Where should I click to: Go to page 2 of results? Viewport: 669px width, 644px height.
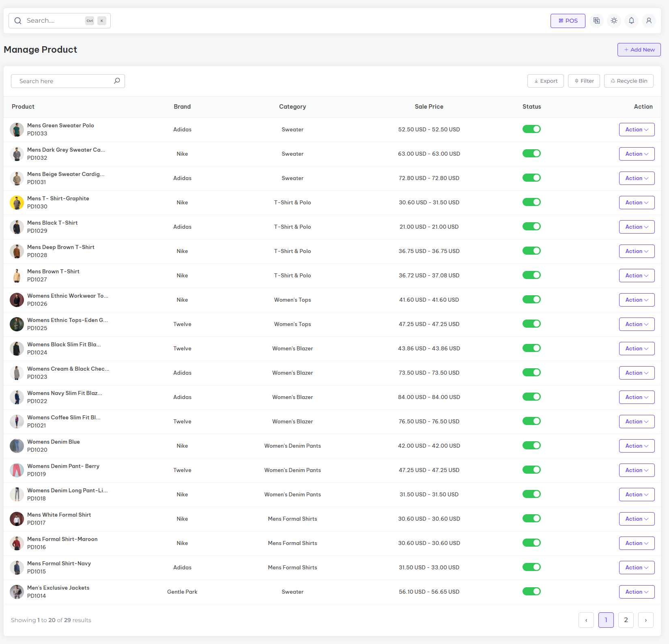pyautogui.click(x=626, y=620)
